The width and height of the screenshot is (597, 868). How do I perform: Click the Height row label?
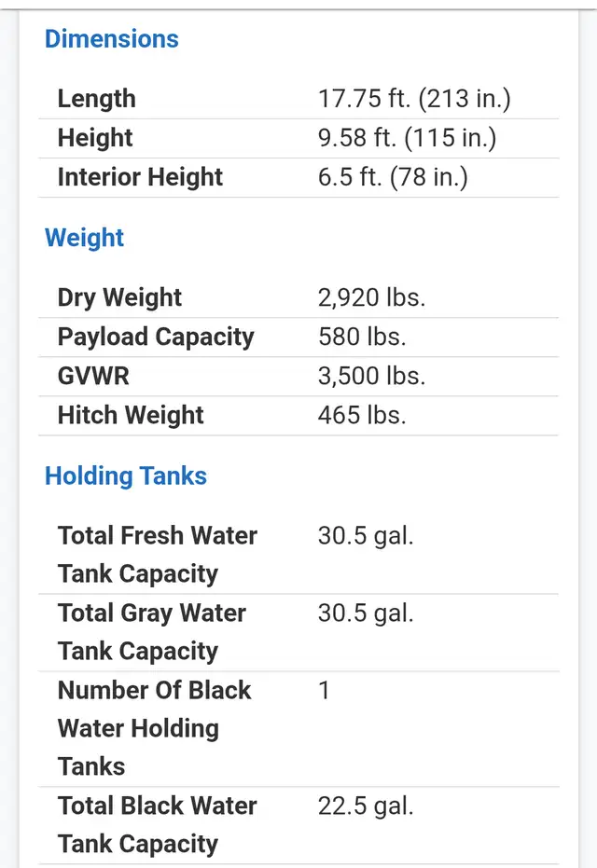coord(95,138)
